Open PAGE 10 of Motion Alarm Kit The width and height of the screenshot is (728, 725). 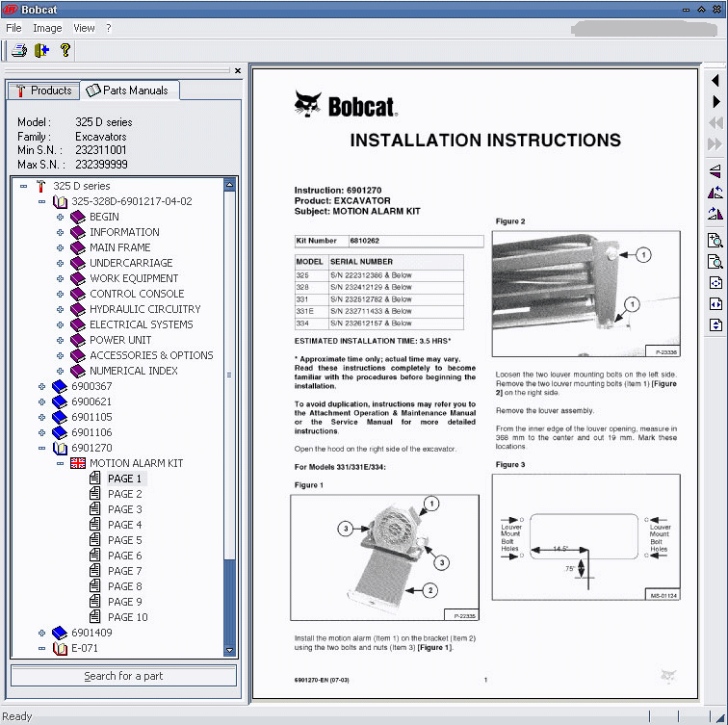pos(128,617)
